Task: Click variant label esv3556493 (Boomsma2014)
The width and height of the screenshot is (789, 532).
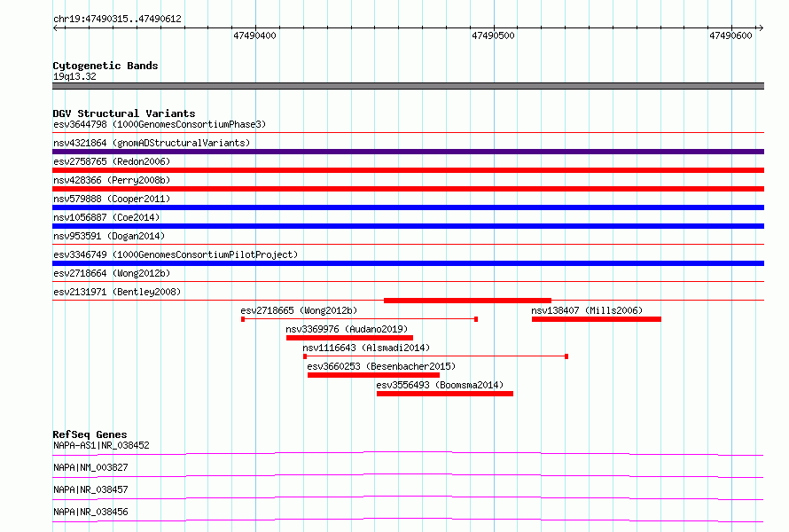Action: pos(440,385)
